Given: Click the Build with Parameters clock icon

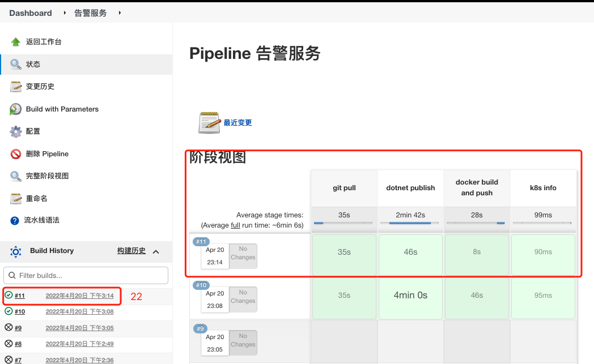Looking at the screenshot, I should (15, 109).
